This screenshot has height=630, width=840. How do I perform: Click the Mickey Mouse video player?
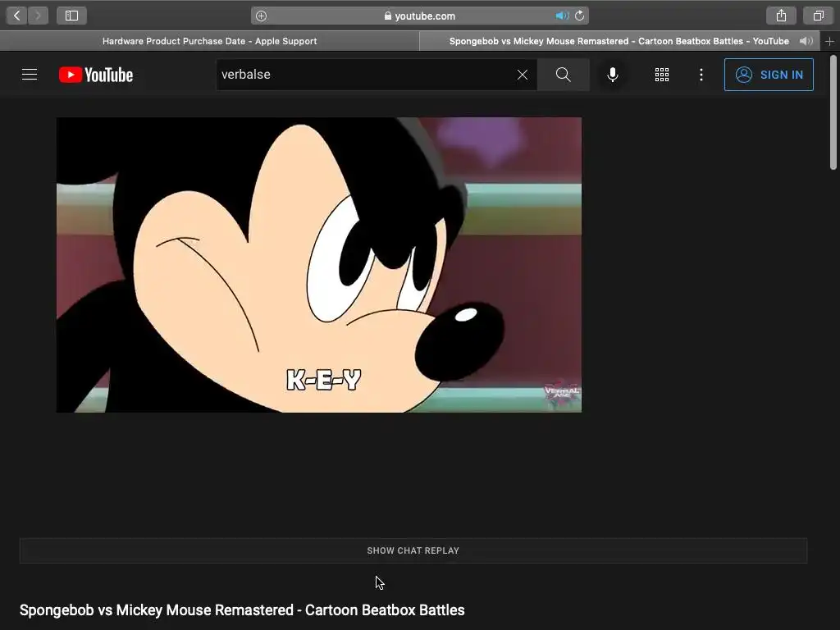pyautogui.click(x=319, y=265)
